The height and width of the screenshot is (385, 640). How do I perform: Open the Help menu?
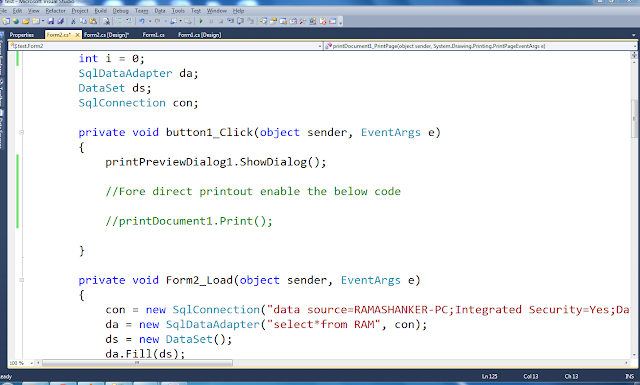click(x=238, y=11)
